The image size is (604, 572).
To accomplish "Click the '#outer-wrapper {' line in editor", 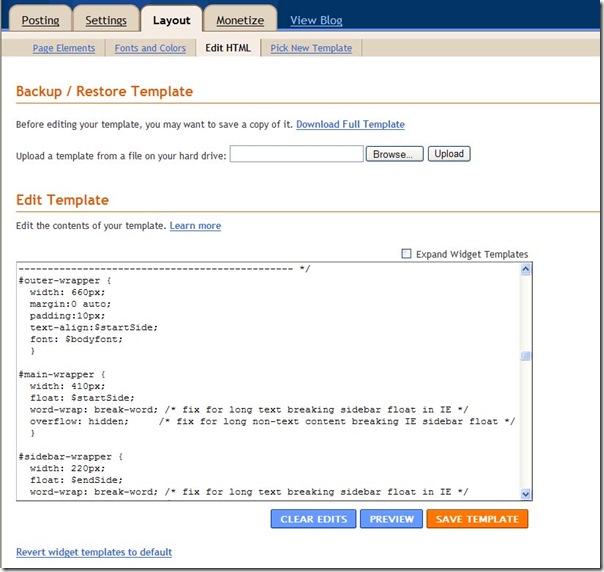I will point(65,280).
